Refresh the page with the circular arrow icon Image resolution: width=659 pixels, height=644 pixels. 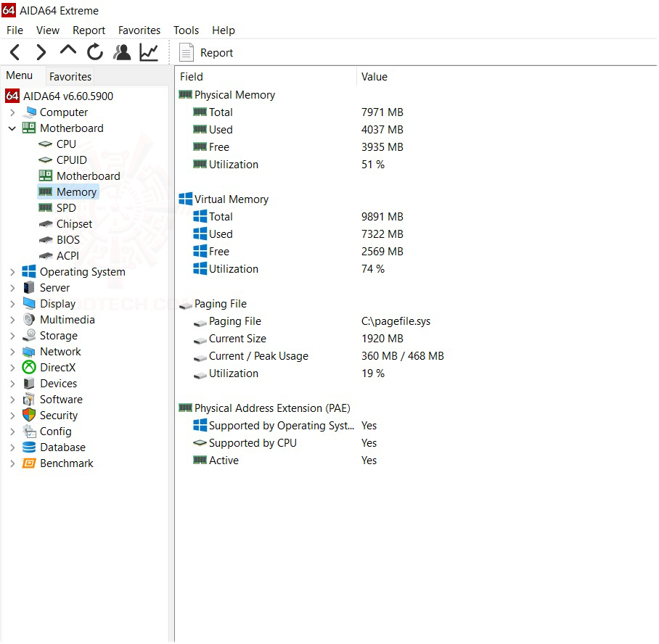95,52
